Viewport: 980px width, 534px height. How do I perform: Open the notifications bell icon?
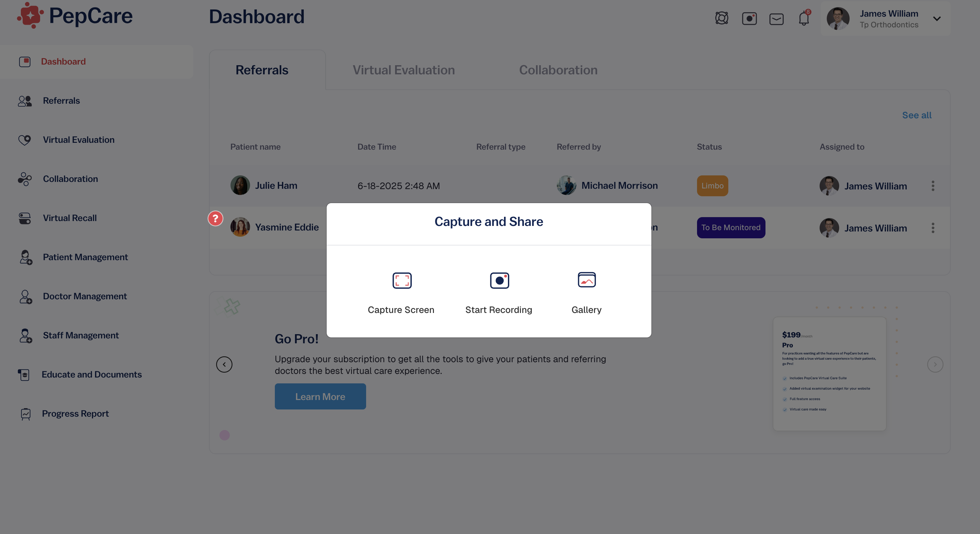click(x=804, y=18)
